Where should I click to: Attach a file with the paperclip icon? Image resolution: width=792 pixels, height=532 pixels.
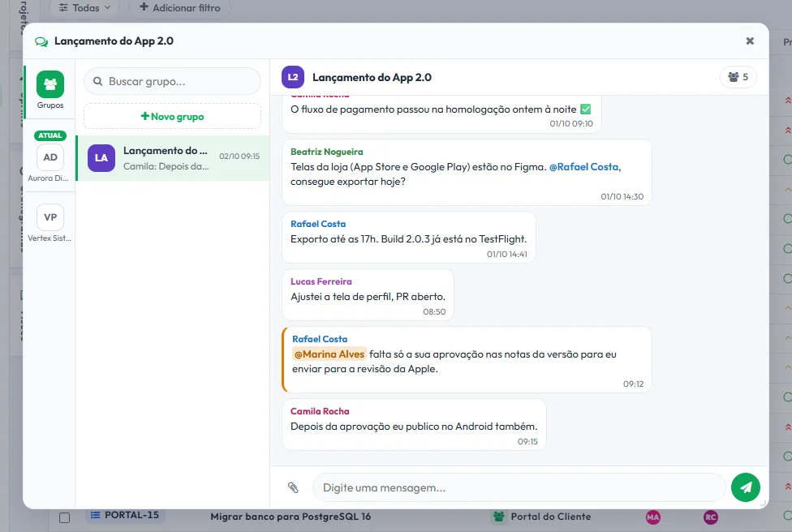(x=293, y=487)
